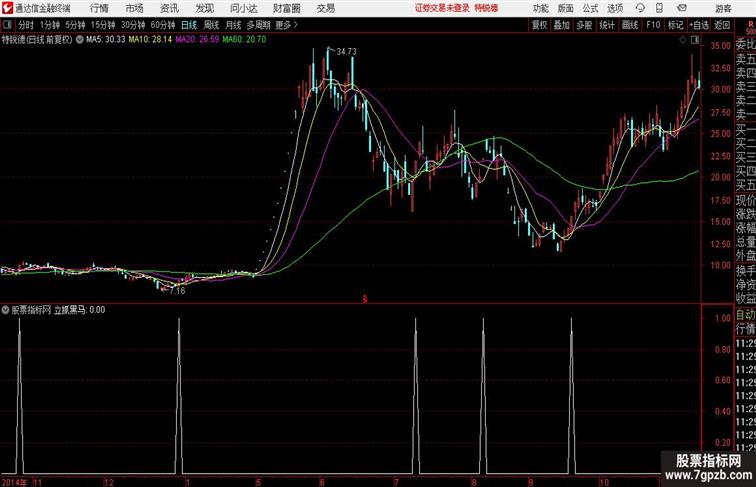This screenshot has height=487, width=756.
Task: Switch to the 30分钟 period tab
Action: (133, 25)
